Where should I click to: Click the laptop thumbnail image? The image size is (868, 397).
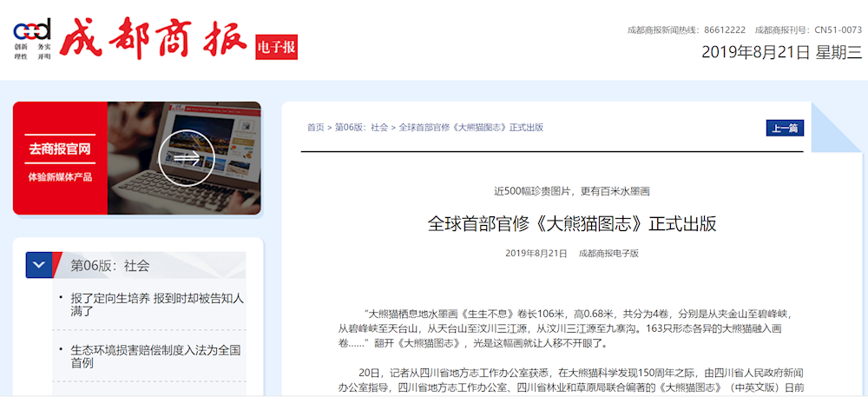(208, 158)
